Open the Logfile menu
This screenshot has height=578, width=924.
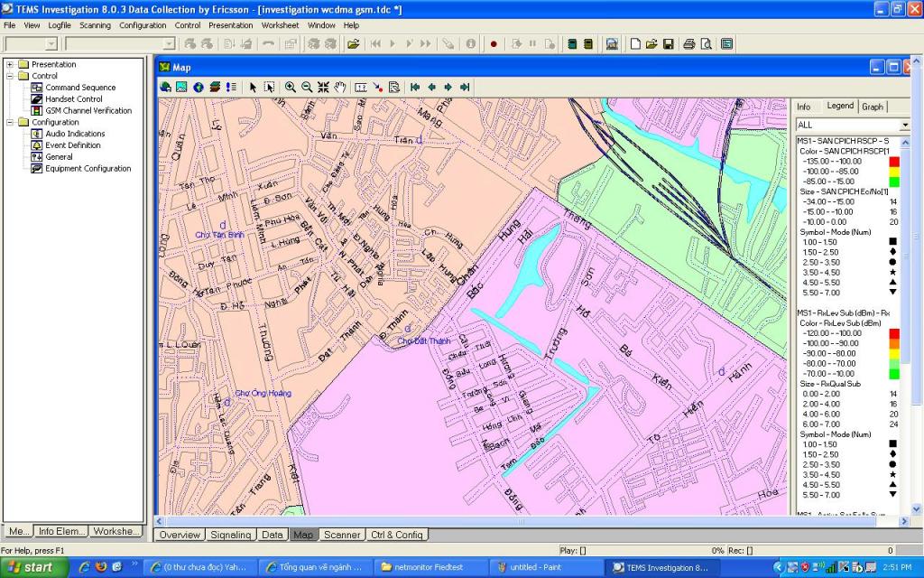[x=60, y=25]
